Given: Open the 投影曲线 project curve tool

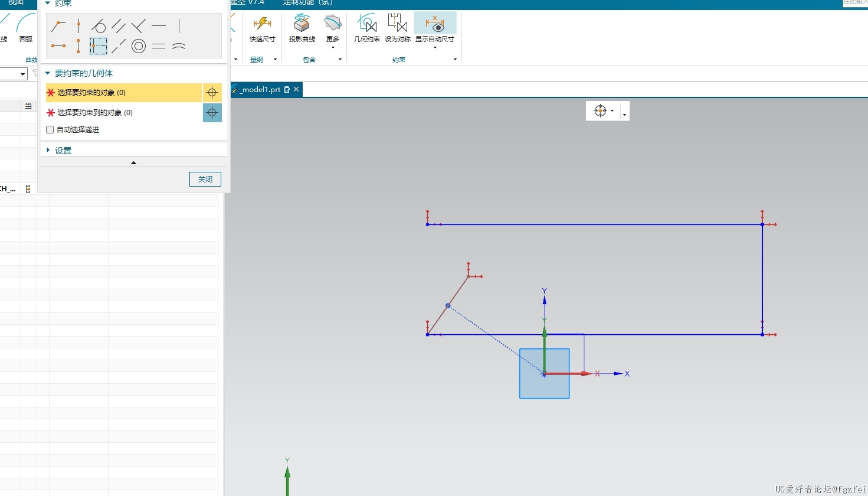Looking at the screenshot, I should point(302,29).
